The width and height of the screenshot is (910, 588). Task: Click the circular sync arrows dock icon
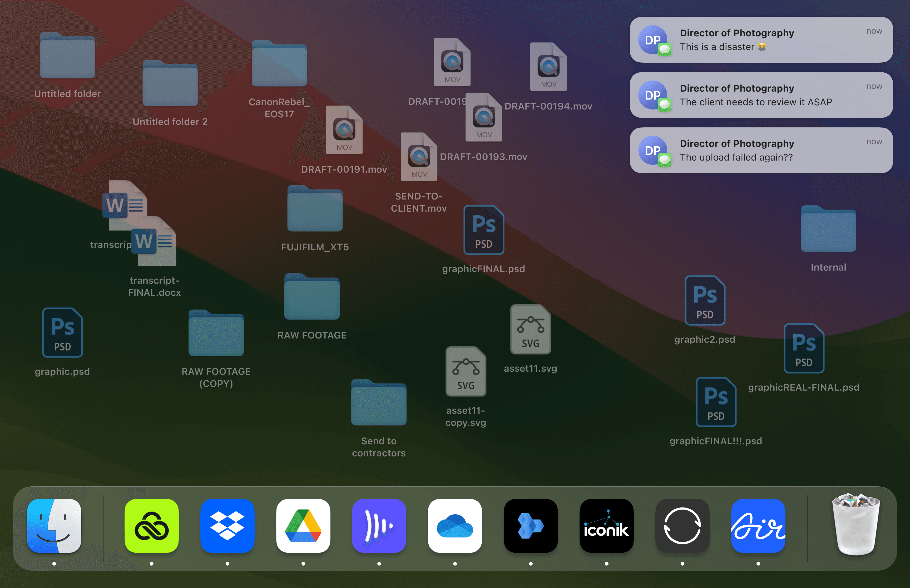coord(682,525)
